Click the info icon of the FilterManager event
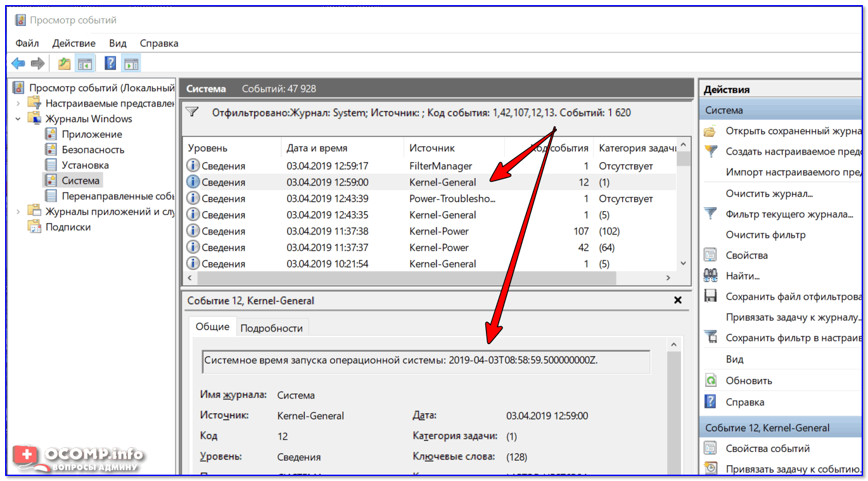 (x=193, y=165)
